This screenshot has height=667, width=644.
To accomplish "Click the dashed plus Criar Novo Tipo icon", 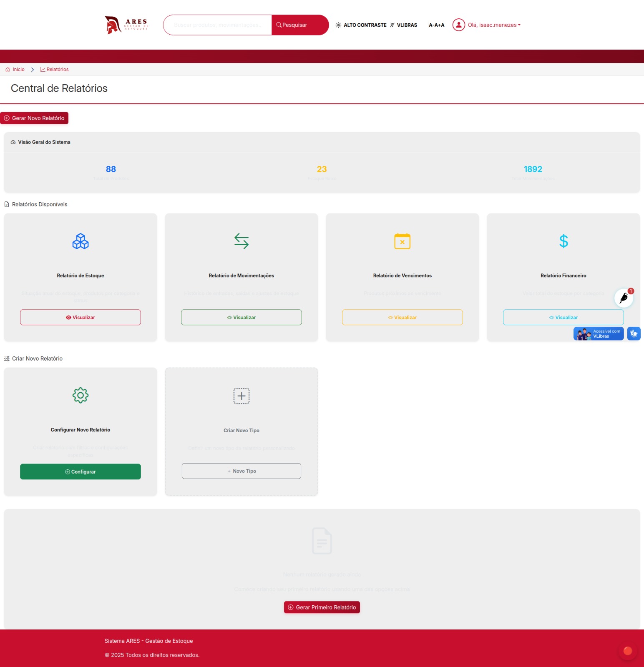I will [x=241, y=396].
